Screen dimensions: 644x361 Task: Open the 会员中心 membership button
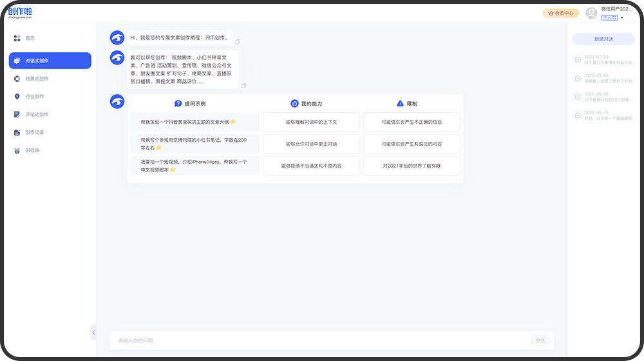click(560, 13)
